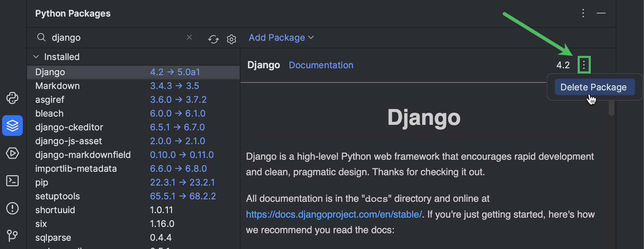Screen dimensions: 644x249
Task: Select the Markdown package row
Action: (x=133, y=86)
